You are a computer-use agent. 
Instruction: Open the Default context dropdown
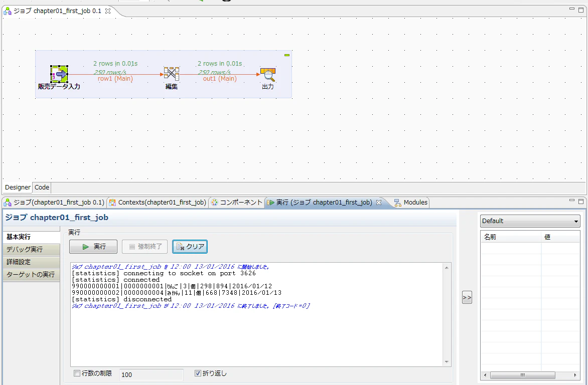(530, 221)
